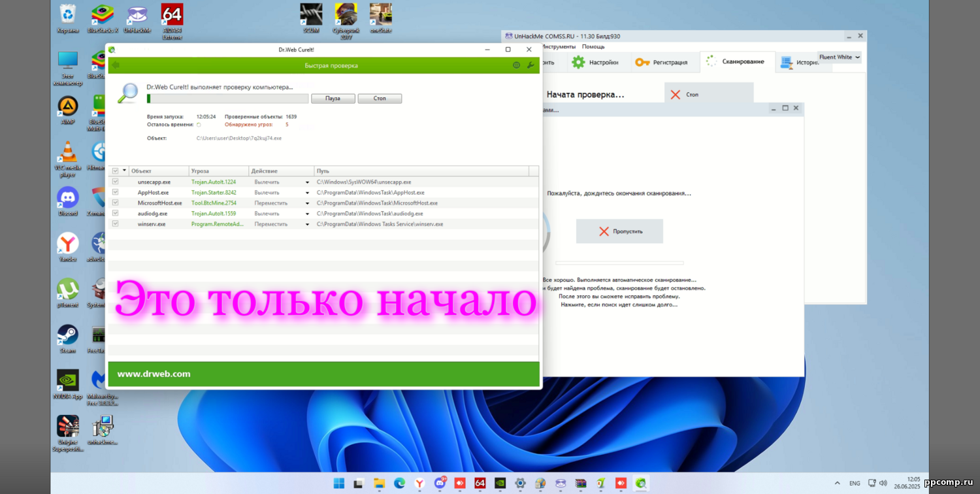The height and width of the screenshot is (494, 980).
Task: Open the Yandex browser desktop shortcut
Action: (x=67, y=247)
